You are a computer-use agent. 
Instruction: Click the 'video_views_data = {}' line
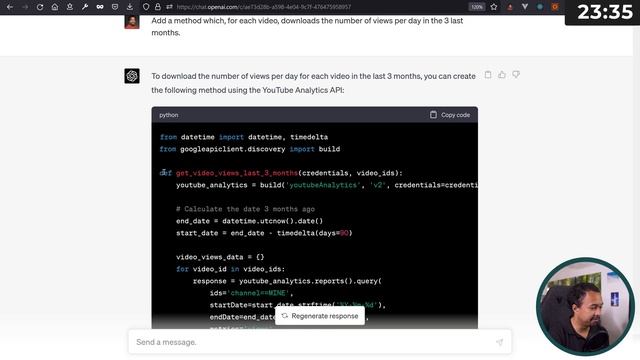[x=220, y=257]
